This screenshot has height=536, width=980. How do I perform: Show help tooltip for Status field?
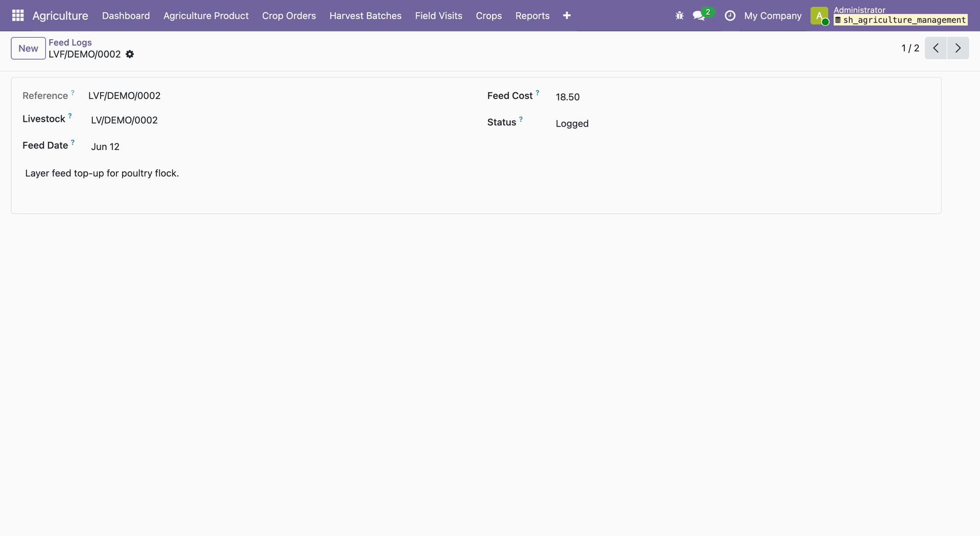coord(521,119)
